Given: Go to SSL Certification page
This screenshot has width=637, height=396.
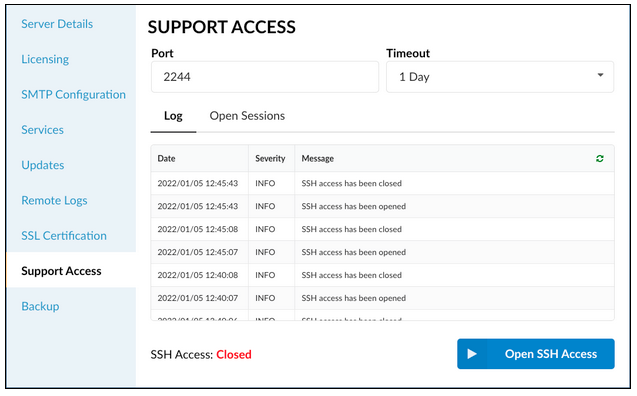Looking at the screenshot, I should (64, 236).
